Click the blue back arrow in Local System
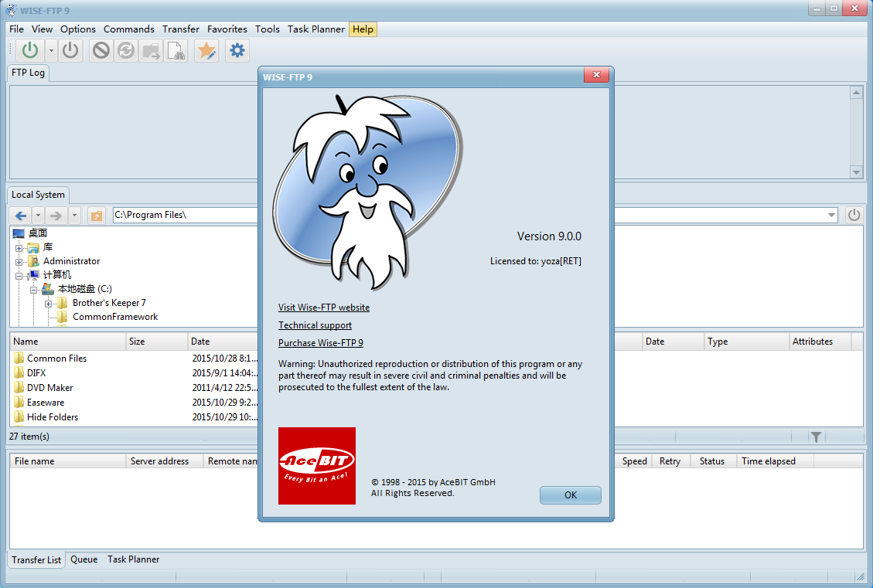873x588 pixels. (21, 215)
